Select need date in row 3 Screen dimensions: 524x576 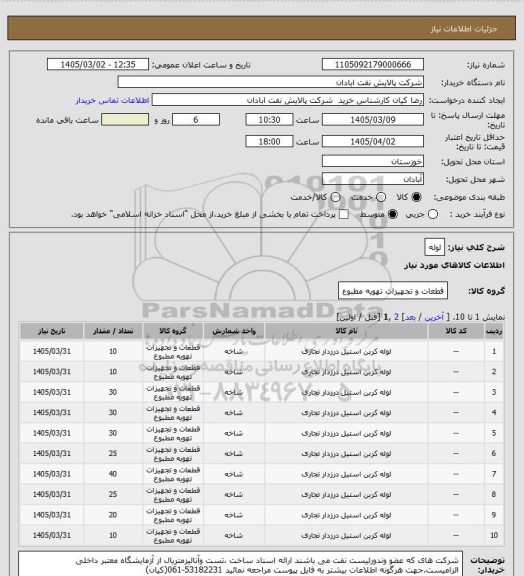[x=51, y=392]
